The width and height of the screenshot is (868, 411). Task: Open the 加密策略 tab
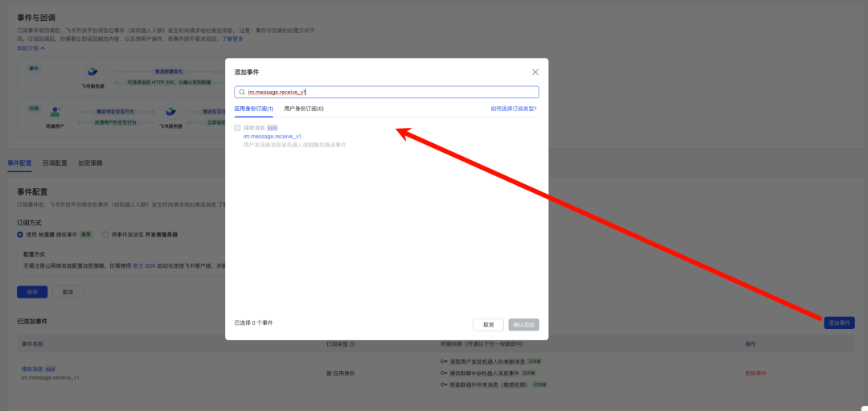(x=90, y=163)
